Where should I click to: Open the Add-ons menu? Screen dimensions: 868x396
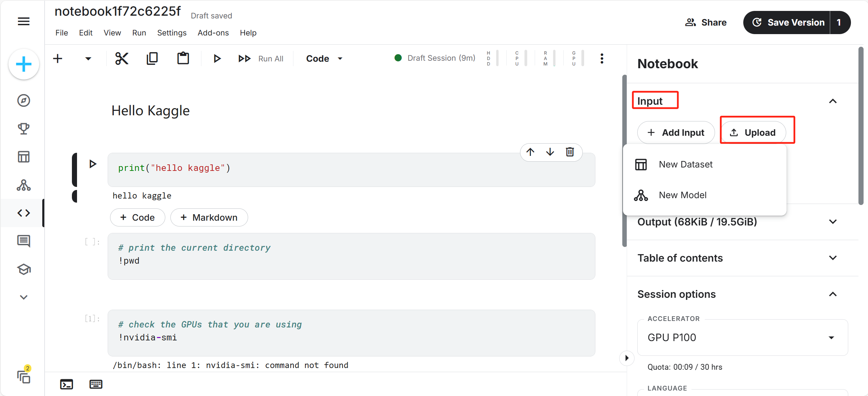pos(213,33)
